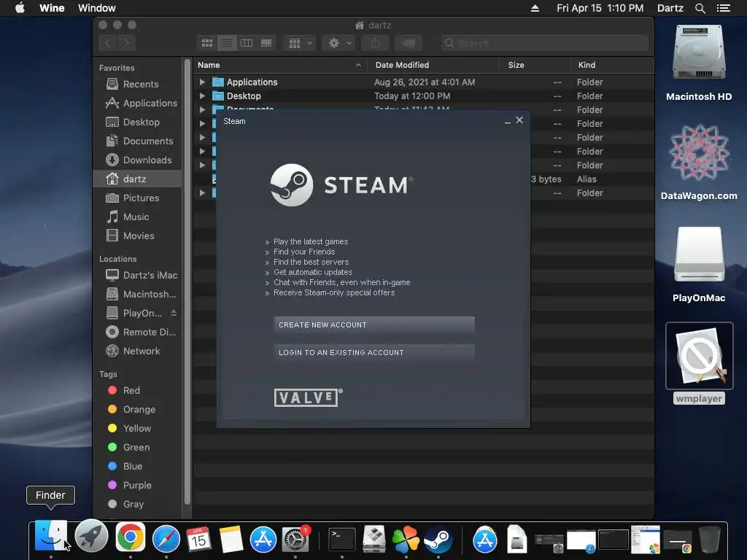
Task: Click Create New Account in Steam
Action: coord(374,324)
